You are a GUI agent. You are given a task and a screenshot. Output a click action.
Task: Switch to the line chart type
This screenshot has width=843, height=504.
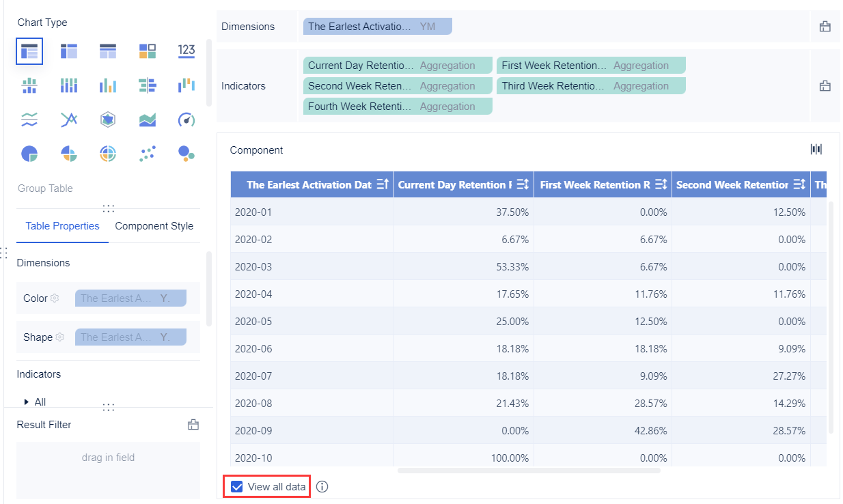tap(69, 119)
